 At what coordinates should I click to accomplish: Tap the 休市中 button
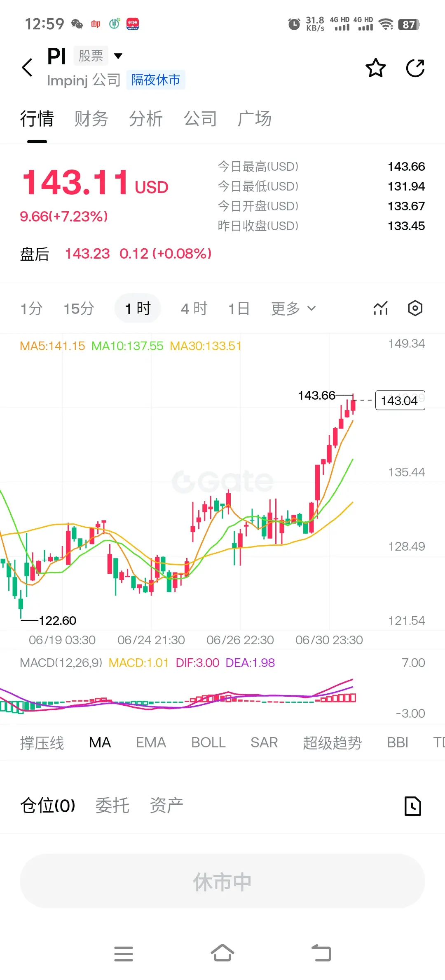tap(222, 881)
